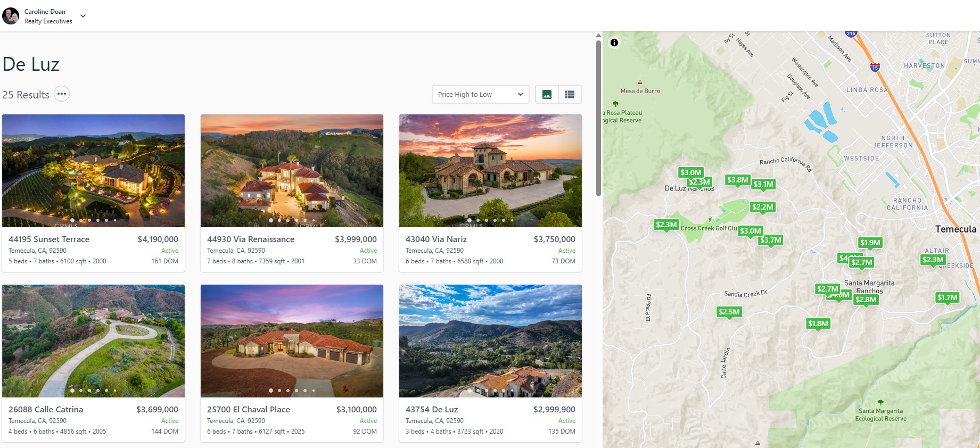Open the 25700 El Chaval Place listing
Image resolution: width=980 pixels, height=448 pixels.
[x=248, y=410]
